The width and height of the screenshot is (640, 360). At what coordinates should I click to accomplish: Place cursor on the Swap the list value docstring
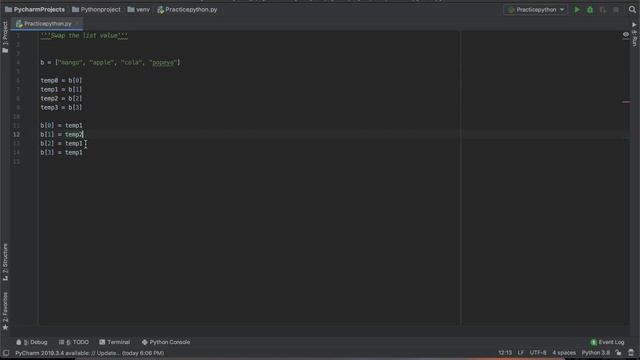(84, 36)
